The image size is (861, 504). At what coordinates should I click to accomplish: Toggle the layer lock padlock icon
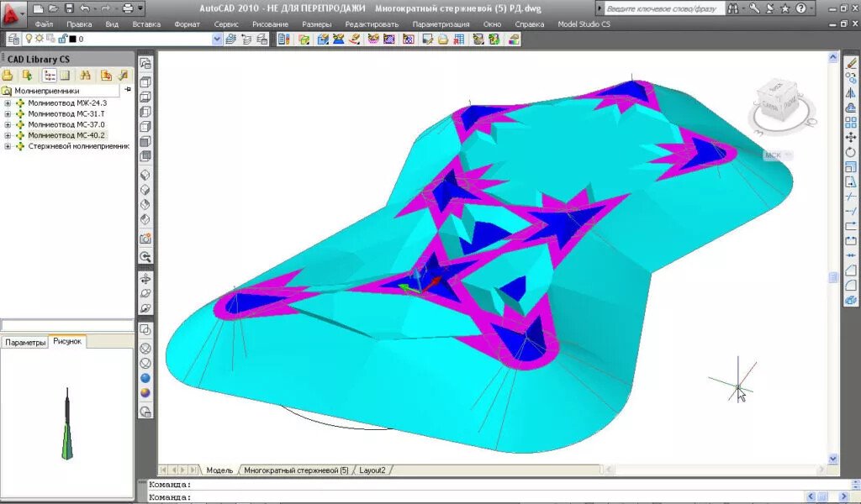(x=62, y=39)
